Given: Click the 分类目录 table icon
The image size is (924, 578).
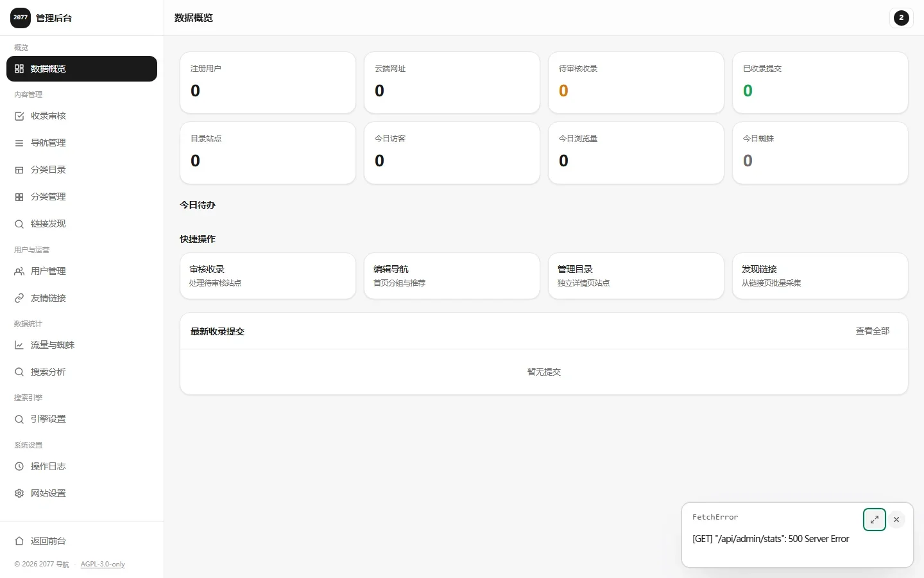Looking at the screenshot, I should 19,170.
